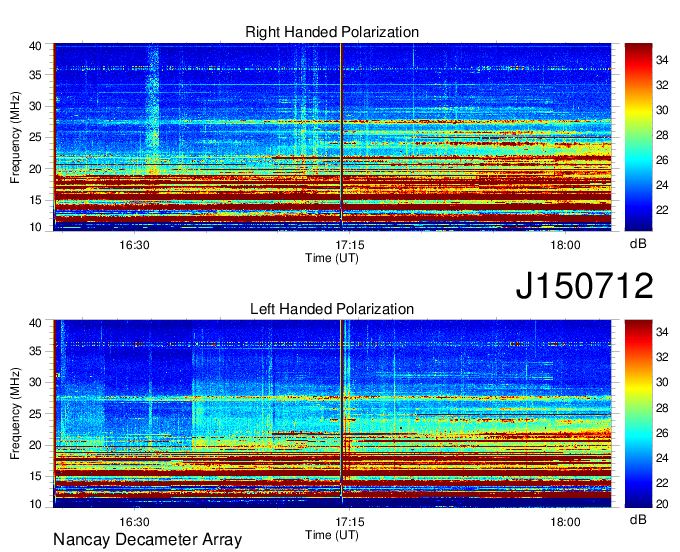Click the 15 frequency tick in the top plot

point(35,200)
